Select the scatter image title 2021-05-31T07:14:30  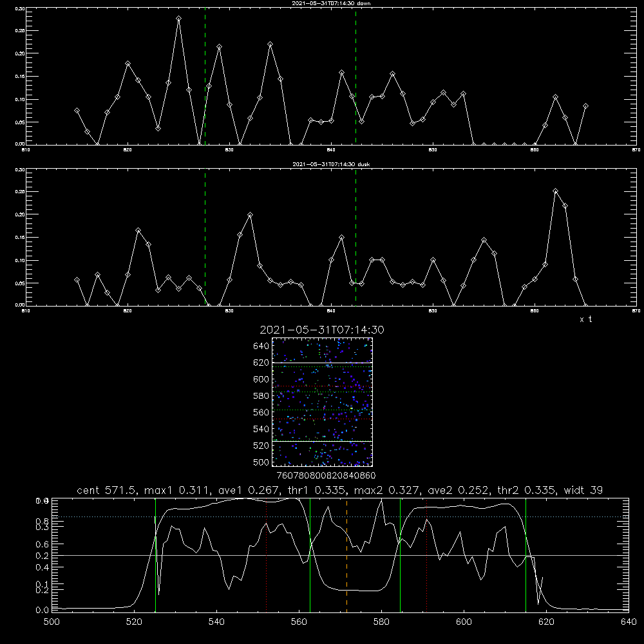pos(322,330)
